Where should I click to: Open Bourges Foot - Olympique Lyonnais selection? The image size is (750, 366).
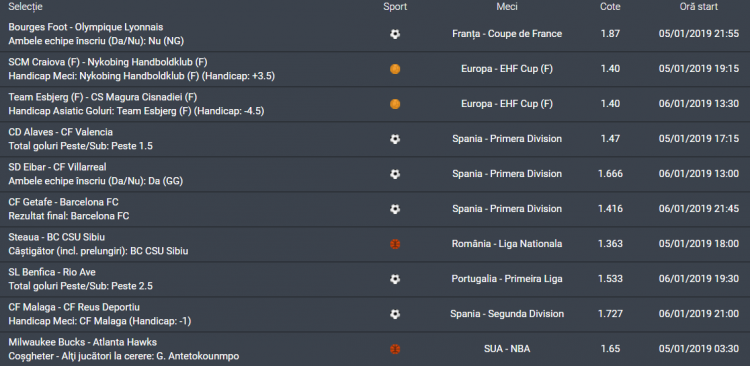click(x=86, y=27)
